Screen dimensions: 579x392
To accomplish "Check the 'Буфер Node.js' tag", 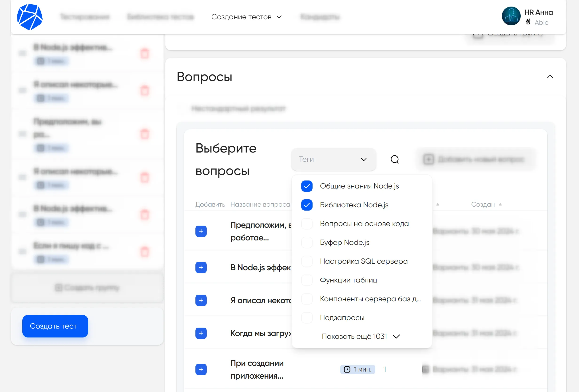I will pos(307,243).
